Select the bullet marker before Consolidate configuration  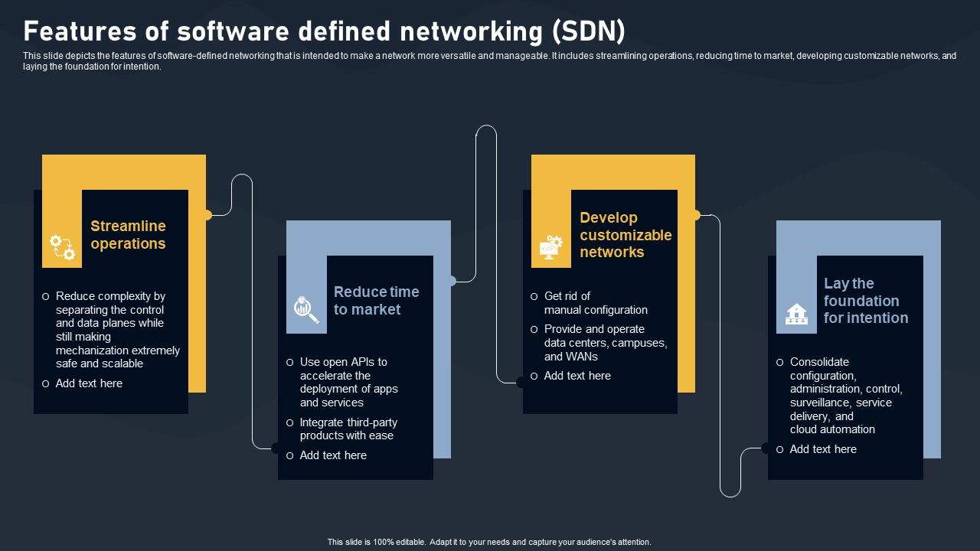point(779,363)
